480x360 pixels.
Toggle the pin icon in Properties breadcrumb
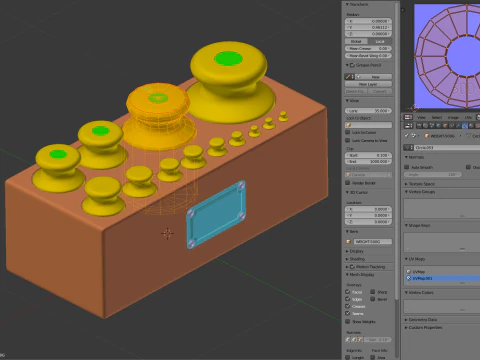click(x=406, y=136)
